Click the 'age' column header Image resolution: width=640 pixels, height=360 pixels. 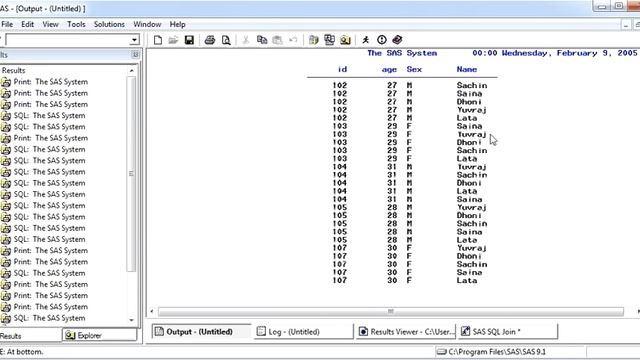pyautogui.click(x=389, y=70)
